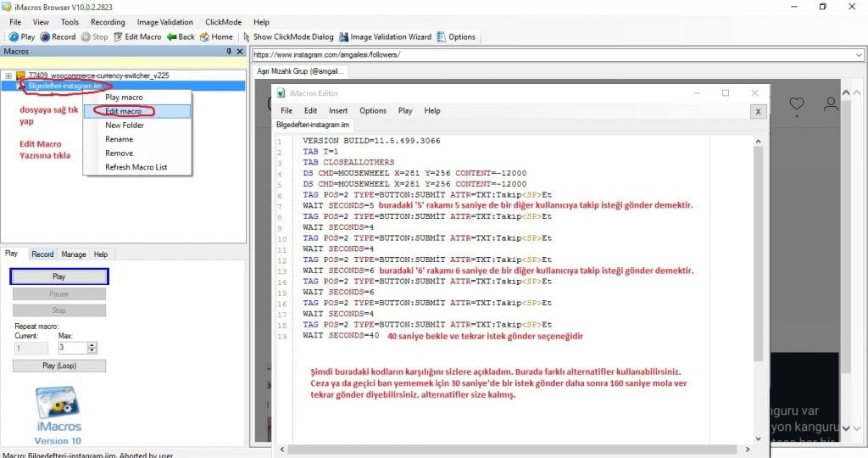The image size is (868, 458).
Task: Click the browser page scrollbar up arrow
Action: click(x=846, y=93)
